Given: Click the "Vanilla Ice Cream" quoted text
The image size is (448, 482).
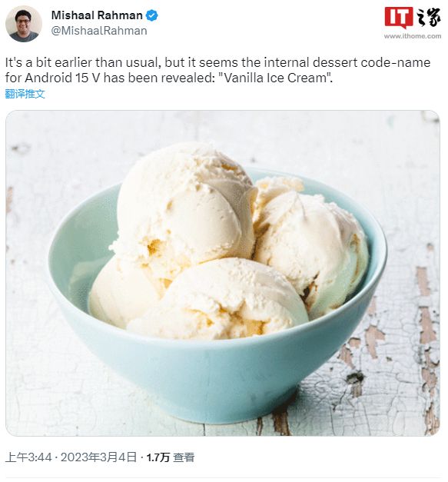Looking at the screenshot, I should pyautogui.click(x=274, y=78).
